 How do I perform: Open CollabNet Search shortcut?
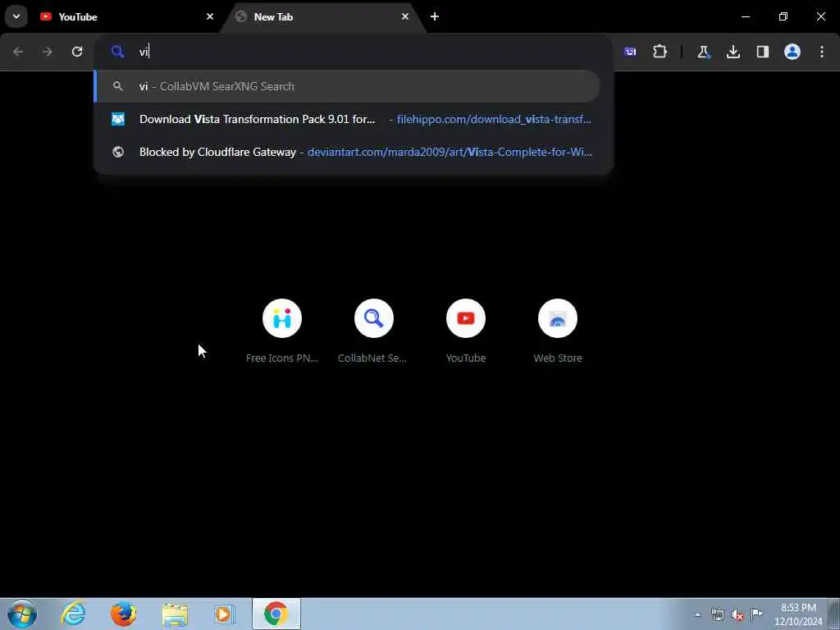(373, 331)
